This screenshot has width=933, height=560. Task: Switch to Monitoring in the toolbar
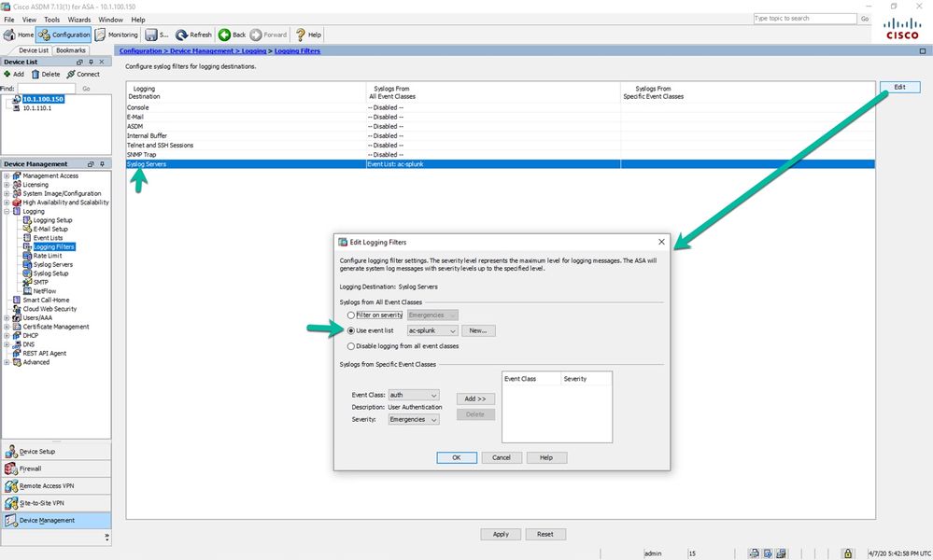(x=116, y=35)
